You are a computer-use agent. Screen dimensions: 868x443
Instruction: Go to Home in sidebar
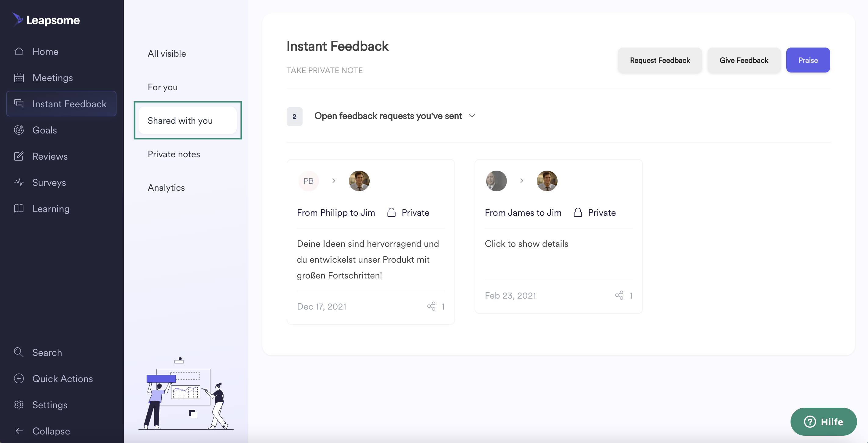tap(45, 51)
